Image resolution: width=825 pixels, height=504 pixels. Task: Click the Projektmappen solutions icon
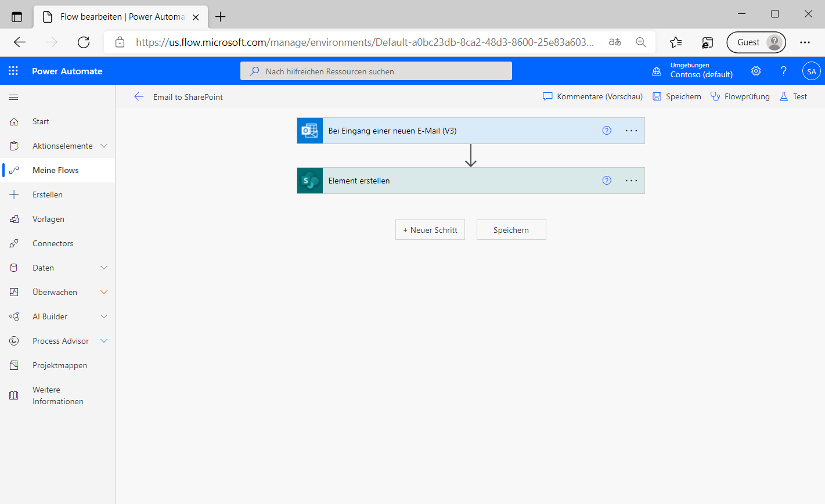pyautogui.click(x=14, y=365)
